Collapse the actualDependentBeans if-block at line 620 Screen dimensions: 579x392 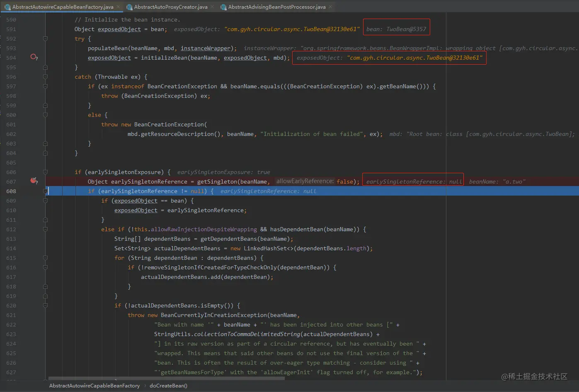tap(46, 305)
